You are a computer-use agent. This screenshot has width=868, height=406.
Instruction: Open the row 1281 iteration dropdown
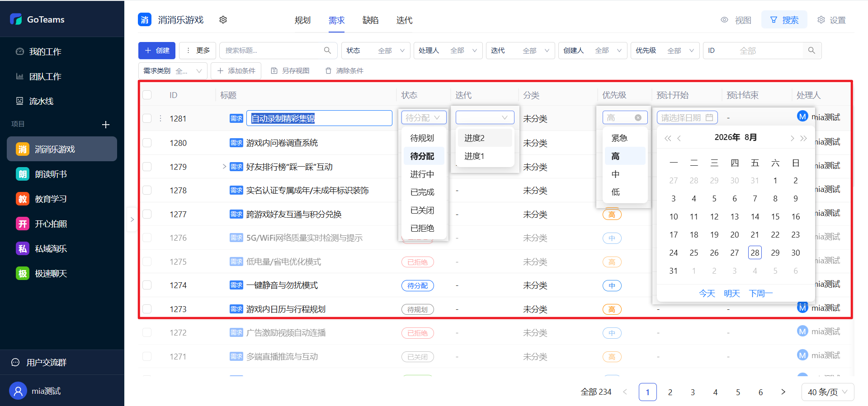(485, 117)
